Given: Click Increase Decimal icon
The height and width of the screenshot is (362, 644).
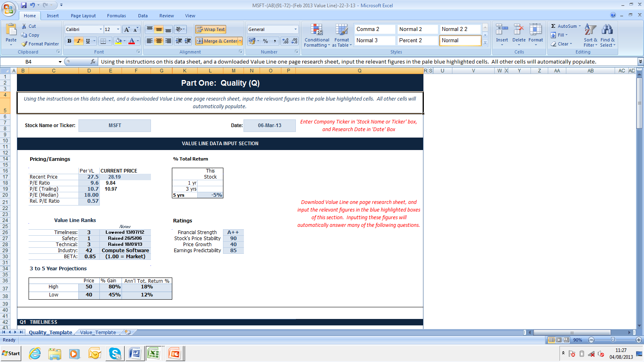Looking at the screenshot, I should 285,41.
